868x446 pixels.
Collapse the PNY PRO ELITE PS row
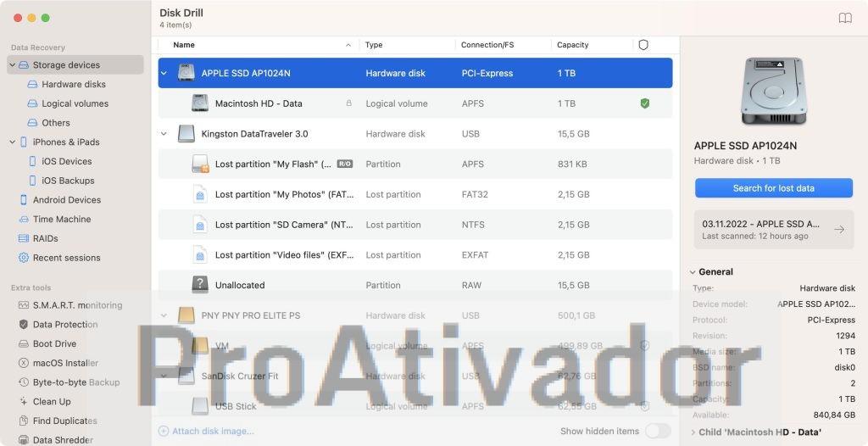tap(164, 315)
